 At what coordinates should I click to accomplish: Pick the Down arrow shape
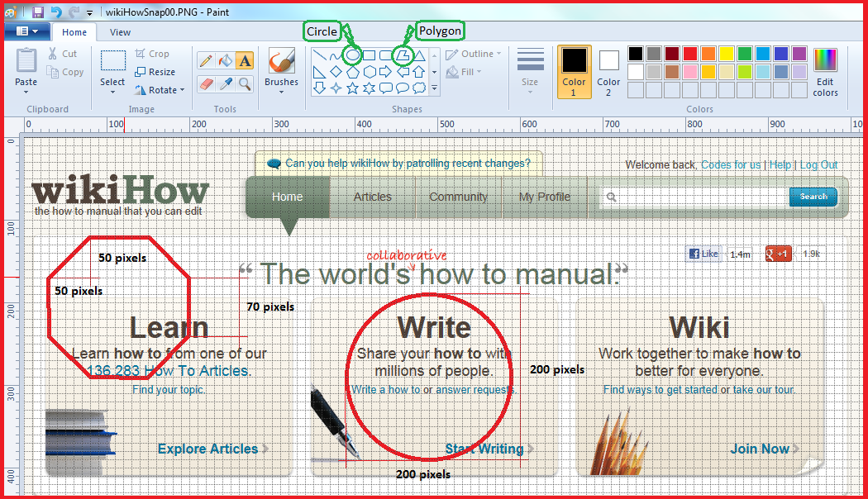tap(319, 88)
